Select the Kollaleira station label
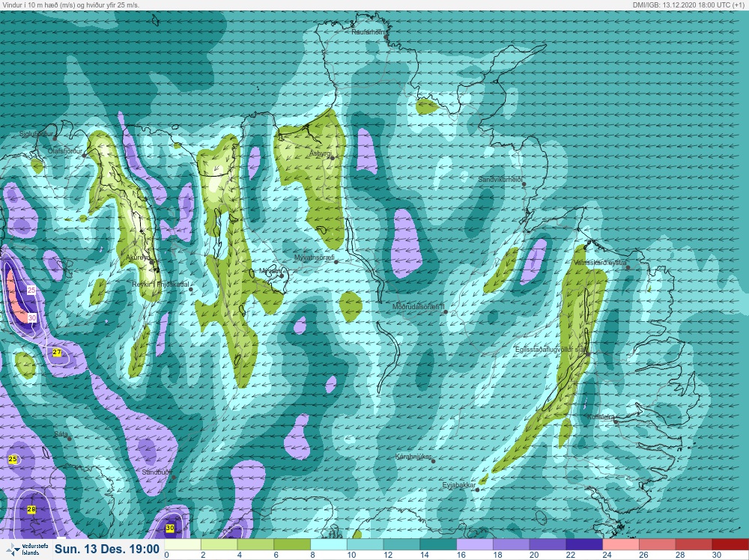Viewport: 749px width, 560px height. click(601, 417)
